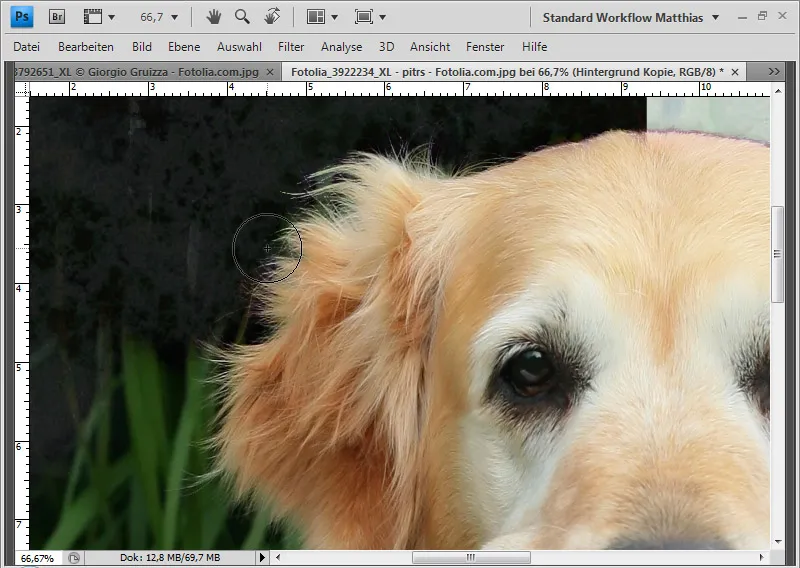Click the Dok: 12,8 MB/69,7 MB info
This screenshot has width=800, height=568.
[x=170, y=557]
